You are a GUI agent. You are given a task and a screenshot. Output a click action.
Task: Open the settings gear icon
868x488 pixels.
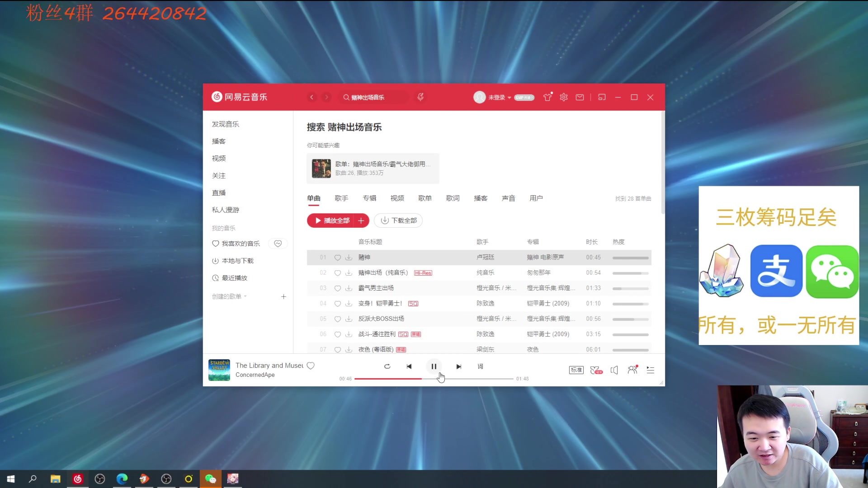[x=564, y=97]
